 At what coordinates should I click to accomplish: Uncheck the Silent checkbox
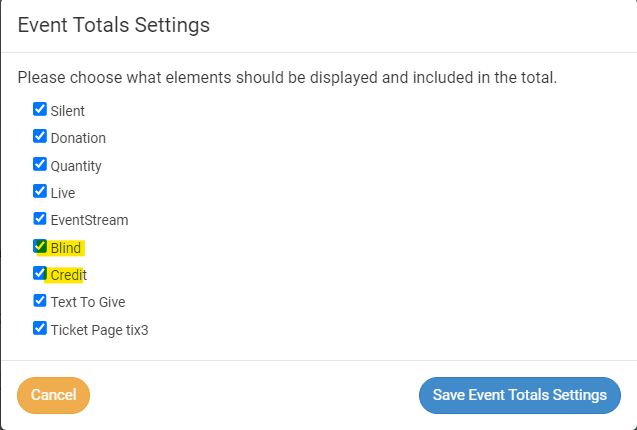point(40,110)
